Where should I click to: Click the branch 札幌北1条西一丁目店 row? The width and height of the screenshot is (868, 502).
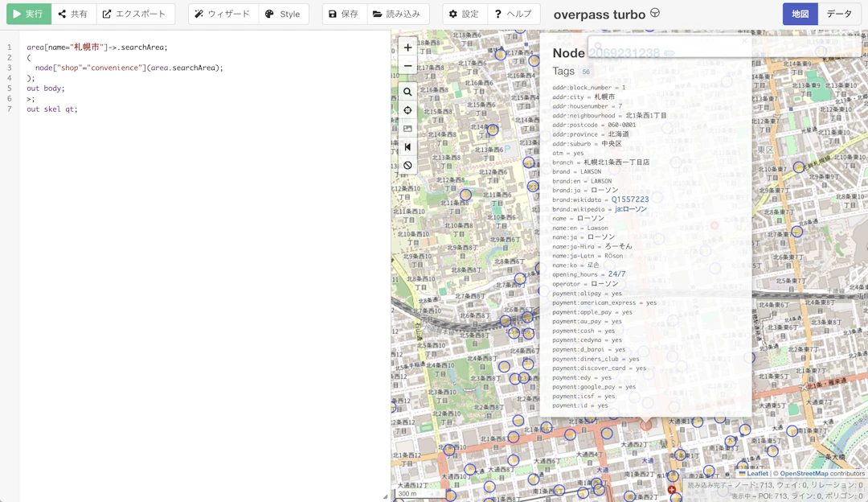tap(600, 163)
